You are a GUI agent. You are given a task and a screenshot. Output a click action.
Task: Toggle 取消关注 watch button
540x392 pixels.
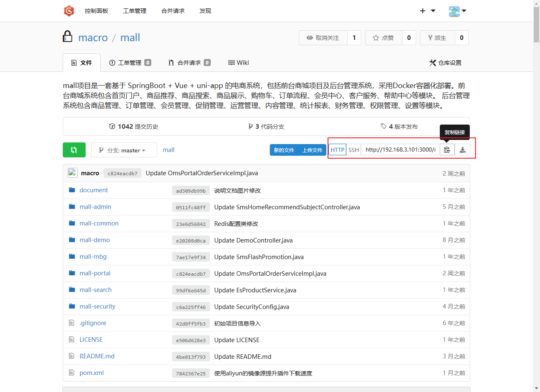(323, 38)
